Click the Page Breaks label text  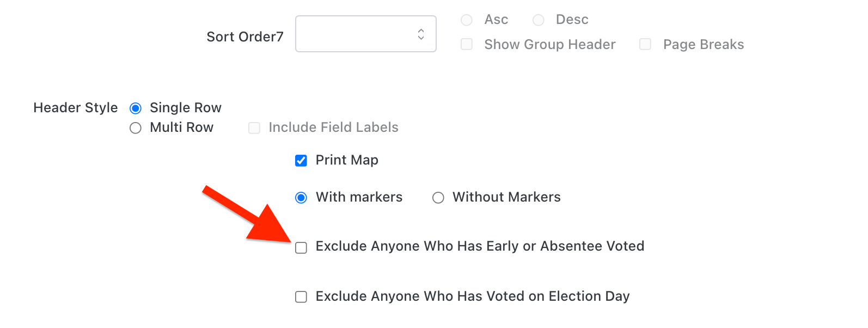pos(704,45)
